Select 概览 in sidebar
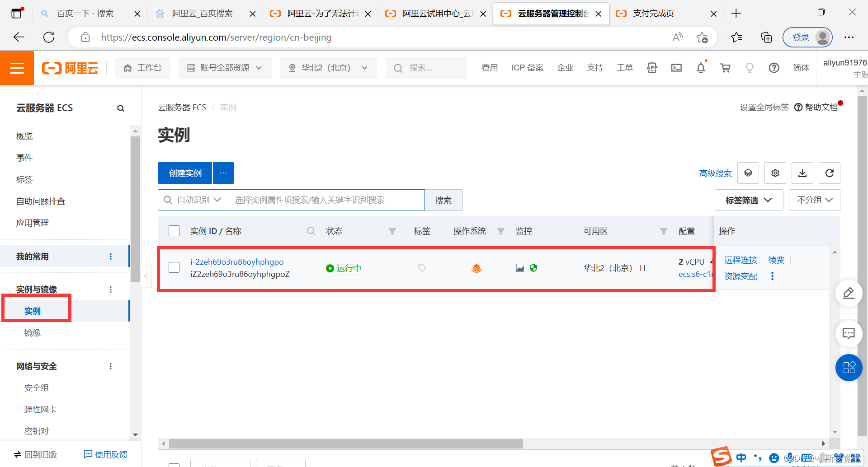The height and width of the screenshot is (467, 868). (24, 136)
